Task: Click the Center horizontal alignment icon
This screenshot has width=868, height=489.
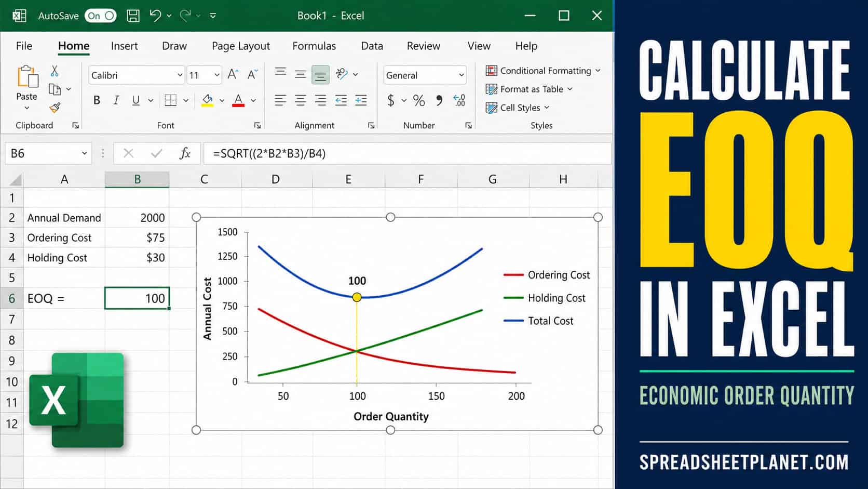Action: (x=300, y=100)
